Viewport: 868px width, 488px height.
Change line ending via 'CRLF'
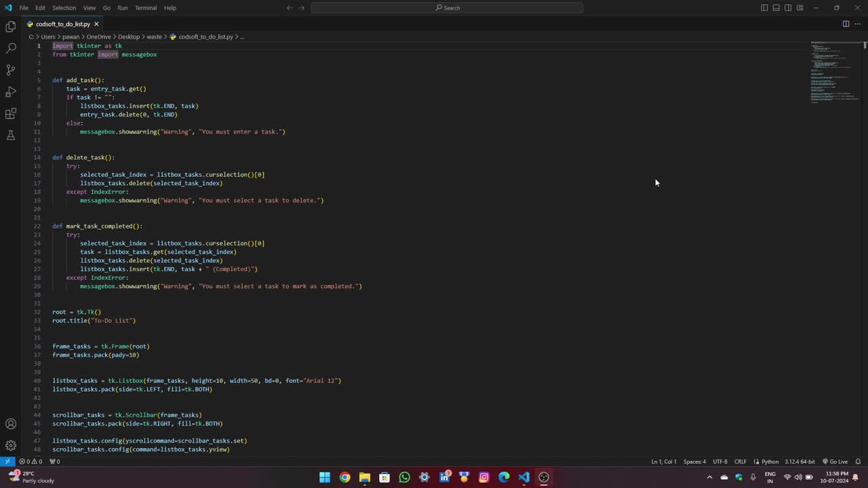pyautogui.click(x=741, y=462)
